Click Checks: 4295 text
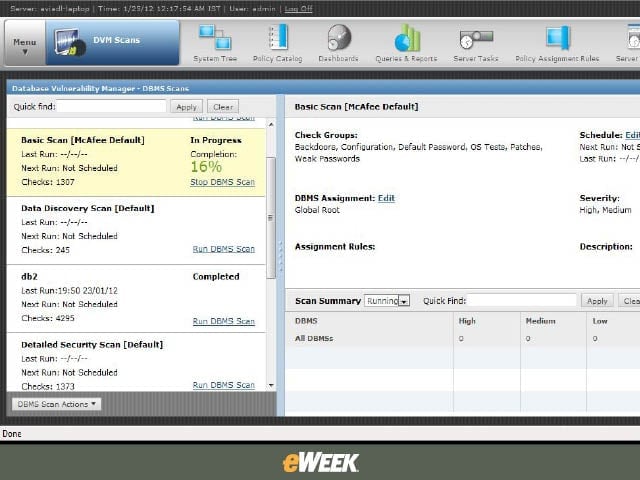 click(48, 318)
